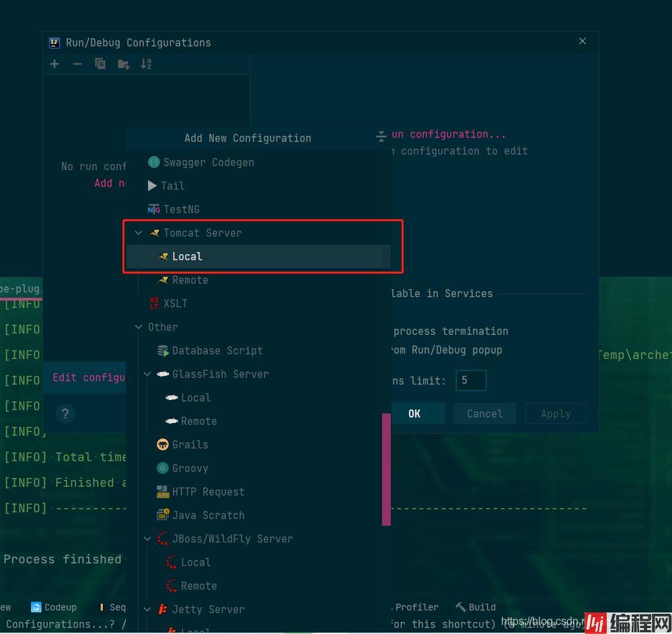Choose HTTP Request configuration type
672x634 pixels.
click(208, 491)
